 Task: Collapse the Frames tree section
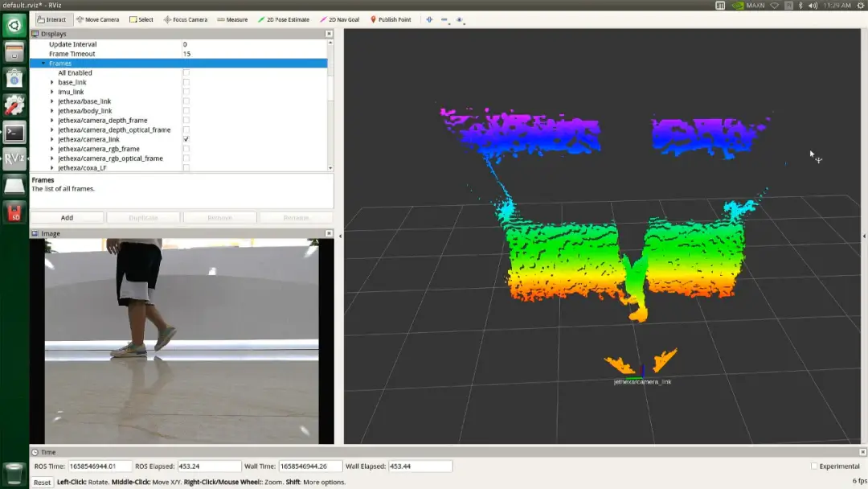click(x=43, y=64)
